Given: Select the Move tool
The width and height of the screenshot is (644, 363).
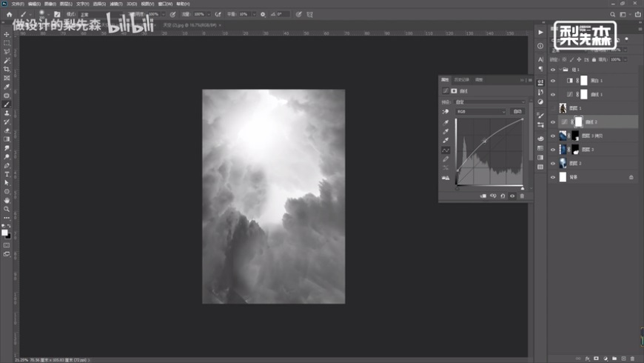Looking at the screenshot, I should 7,35.
